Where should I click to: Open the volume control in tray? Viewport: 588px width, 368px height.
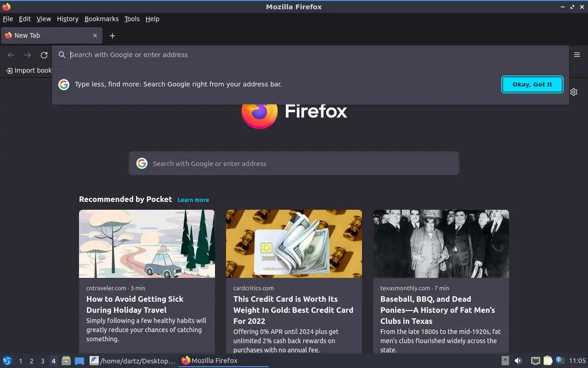518,361
